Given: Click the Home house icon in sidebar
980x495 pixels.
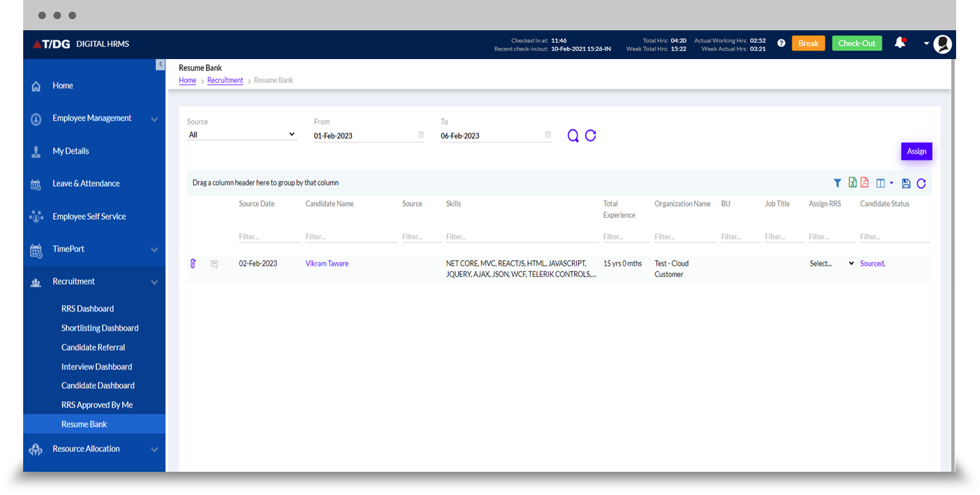Looking at the screenshot, I should tap(36, 86).
